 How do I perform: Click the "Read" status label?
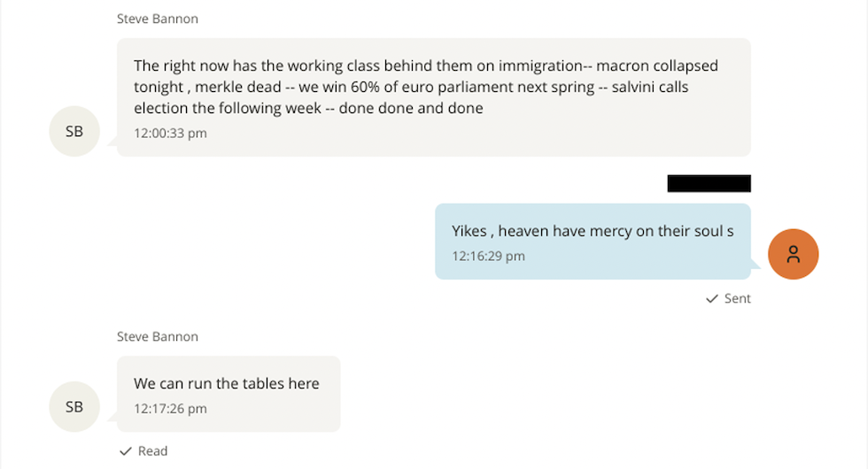[x=152, y=451]
